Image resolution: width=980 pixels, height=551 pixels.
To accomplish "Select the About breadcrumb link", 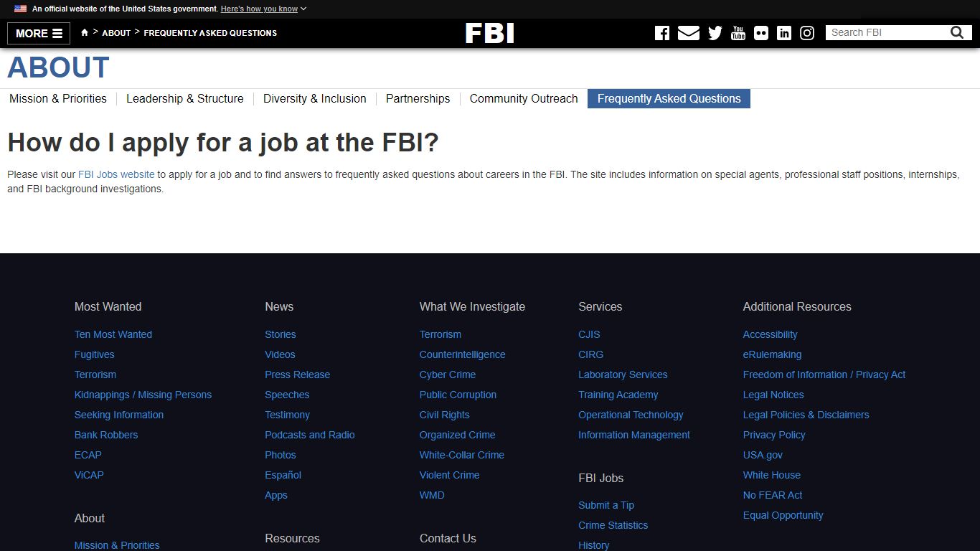I will pos(116,33).
